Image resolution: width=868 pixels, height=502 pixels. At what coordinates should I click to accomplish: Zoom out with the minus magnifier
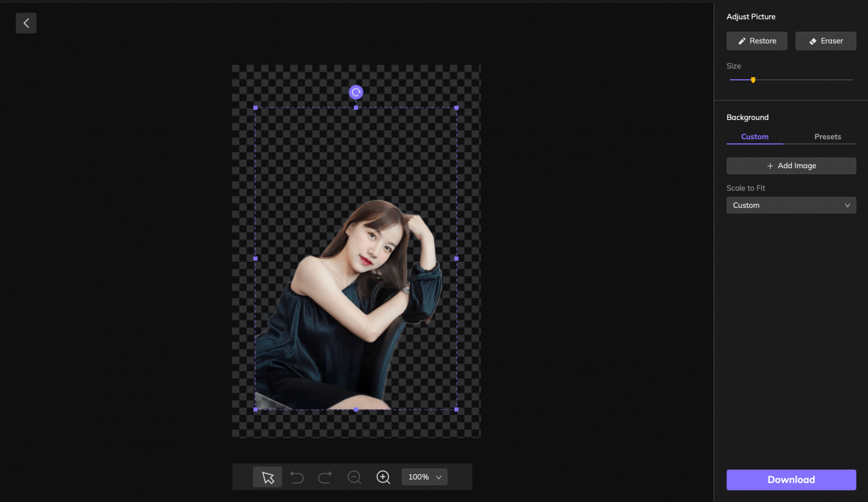point(354,477)
